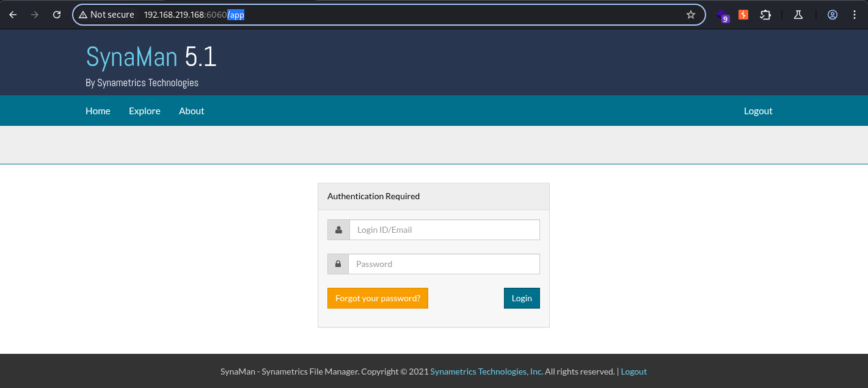Open the Explore menu item

click(x=145, y=111)
